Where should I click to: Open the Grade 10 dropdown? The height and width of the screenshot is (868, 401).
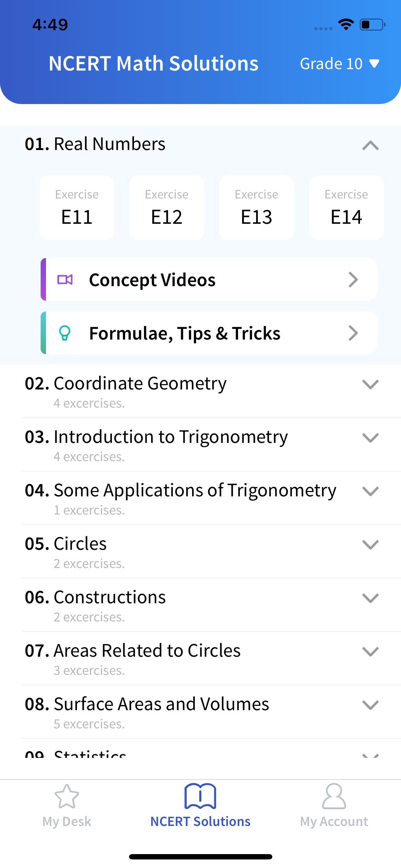pos(339,64)
